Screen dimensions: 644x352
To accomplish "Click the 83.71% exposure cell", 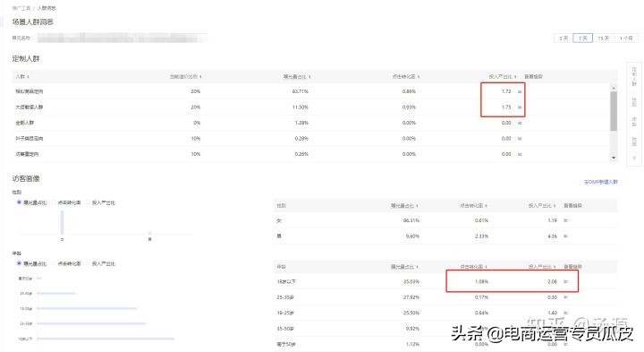I will point(301,91).
